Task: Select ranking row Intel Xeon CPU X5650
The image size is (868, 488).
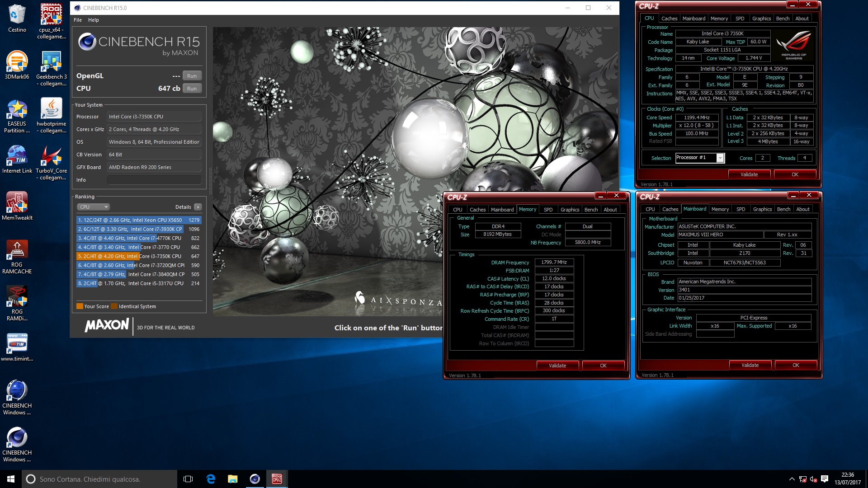Action: click(139, 220)
